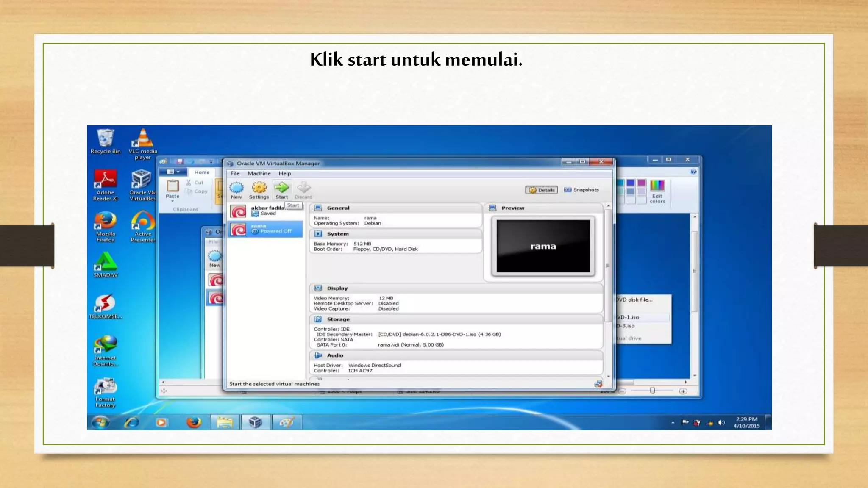The height and width of the screenshot is (488, 868).
Task: Click the Paint zoom in plus button
Action: coord(683,391)
